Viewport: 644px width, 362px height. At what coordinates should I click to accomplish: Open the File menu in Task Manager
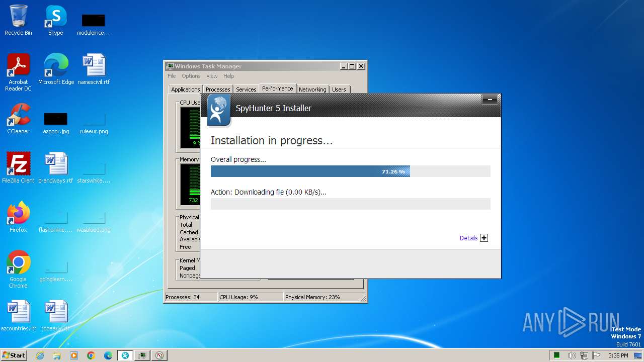tap(172, 76)
